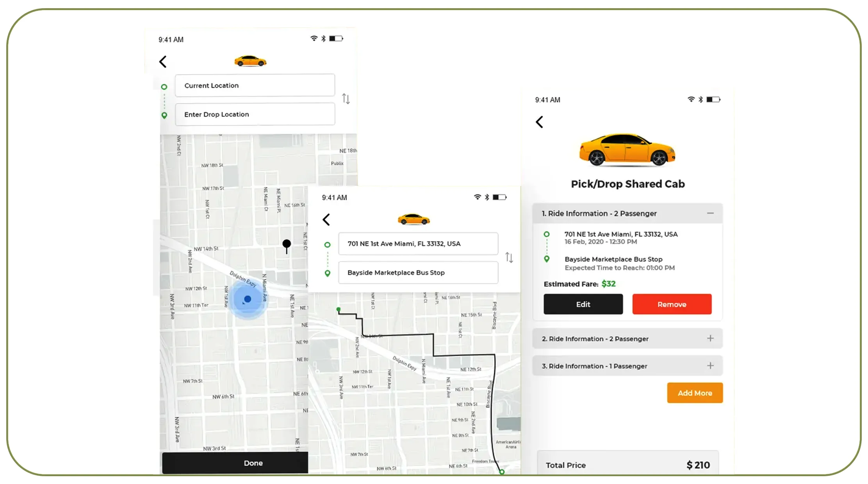Screen dimensions: 868x484
Task: Click the taxi icon on middle screen
Action: coord(414,219)
